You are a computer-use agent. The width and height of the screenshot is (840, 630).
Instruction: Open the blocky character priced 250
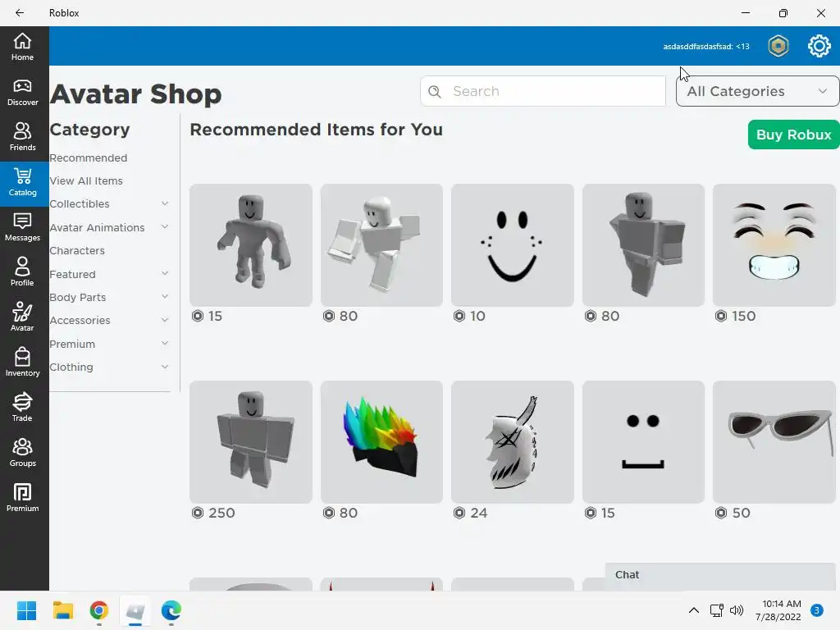(x=251, y=442)
